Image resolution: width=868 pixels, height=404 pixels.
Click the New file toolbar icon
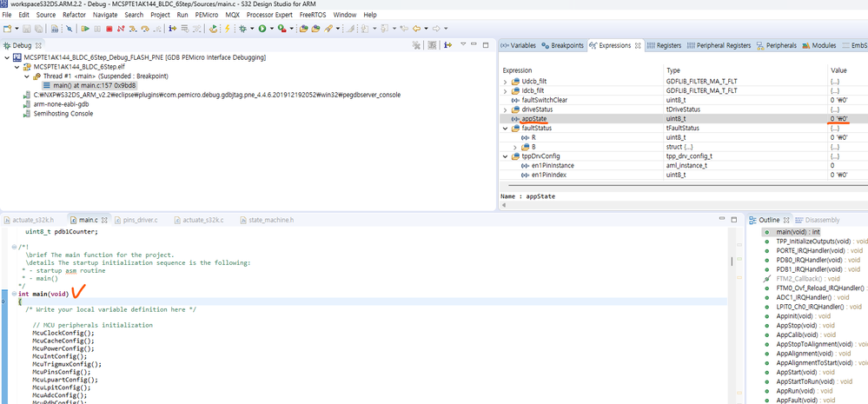(7, 28)
